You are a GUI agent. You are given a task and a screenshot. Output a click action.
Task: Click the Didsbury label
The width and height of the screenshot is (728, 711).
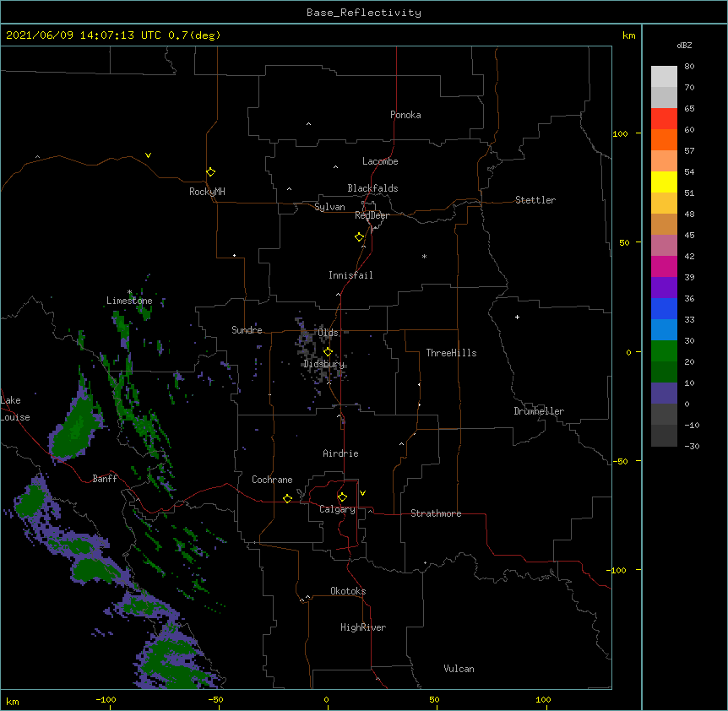pyautogui.click(x=324, y=364)
